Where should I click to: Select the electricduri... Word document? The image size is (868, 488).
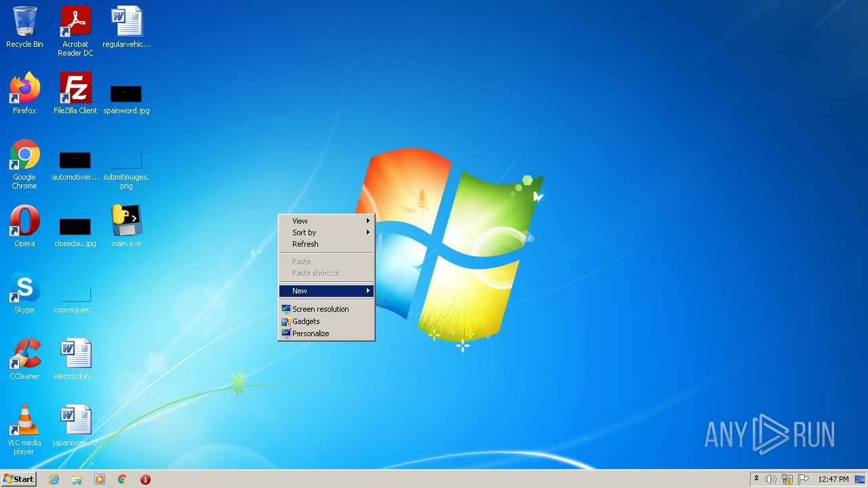75,359
